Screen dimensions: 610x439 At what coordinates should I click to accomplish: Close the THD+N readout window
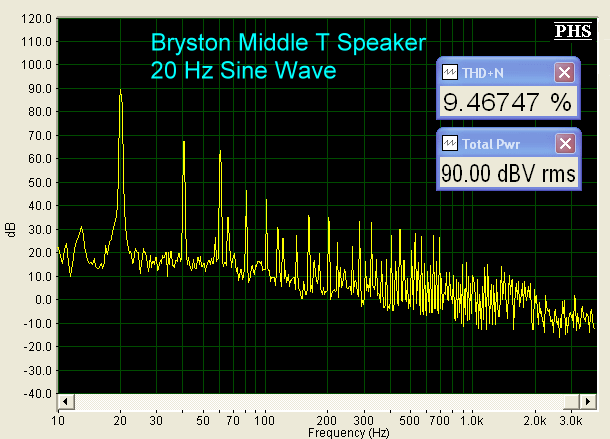click(x=564, y=73)
